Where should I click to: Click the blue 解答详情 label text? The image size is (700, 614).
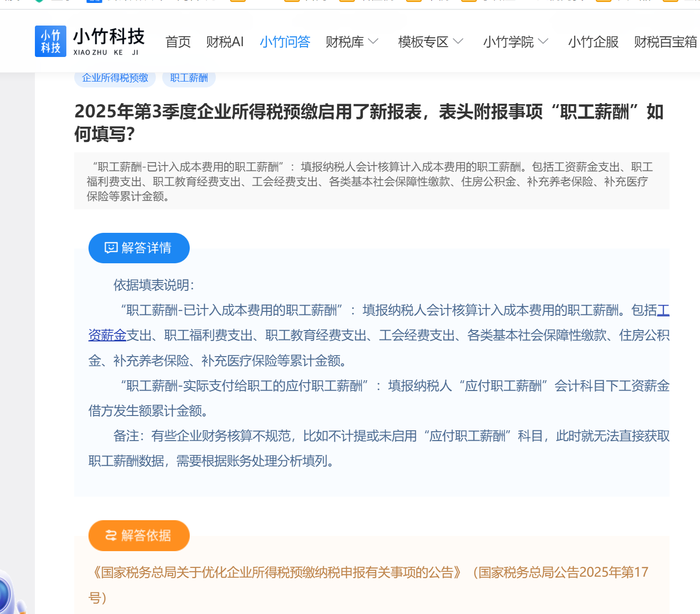(x=146, y=248)
